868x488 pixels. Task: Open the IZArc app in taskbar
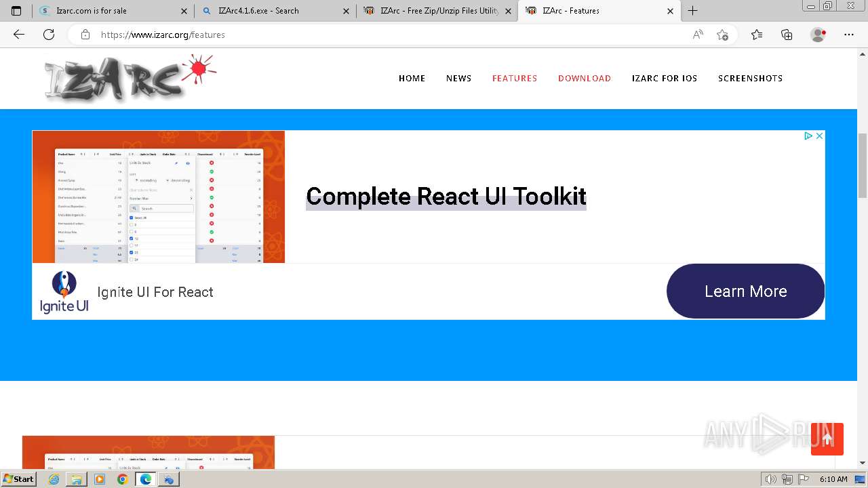point(169,479)
